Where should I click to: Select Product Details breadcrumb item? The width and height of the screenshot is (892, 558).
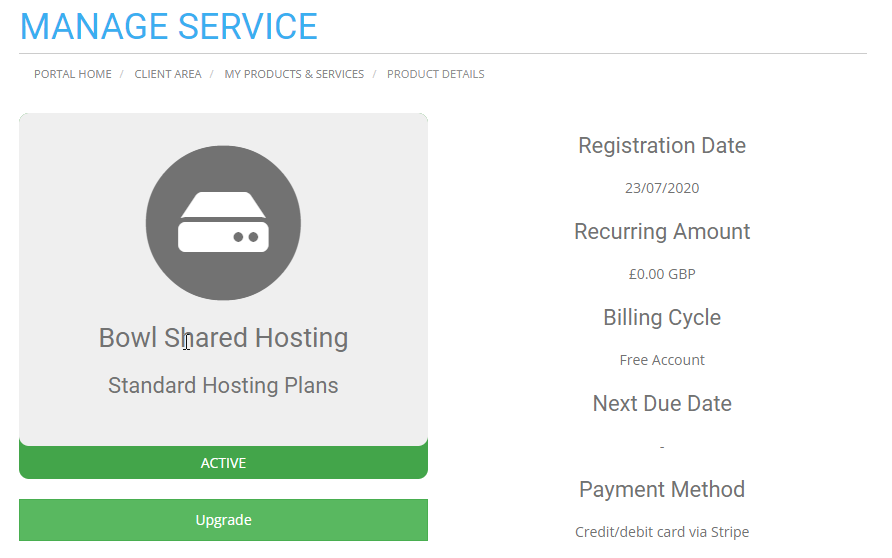[x=436, y=74]
